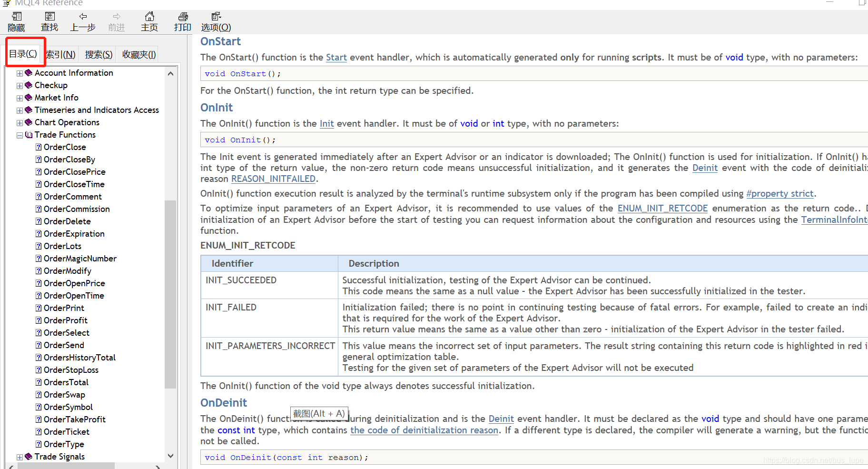Switch to the Favorites (收藏夹) tab

coord(138,54)
